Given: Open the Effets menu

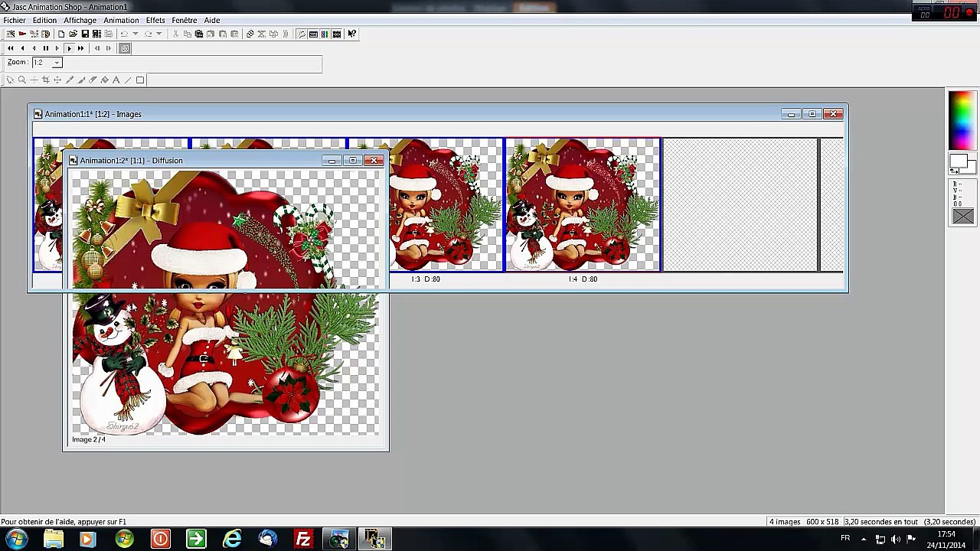Looking at the screenshot, I should 155,20.
